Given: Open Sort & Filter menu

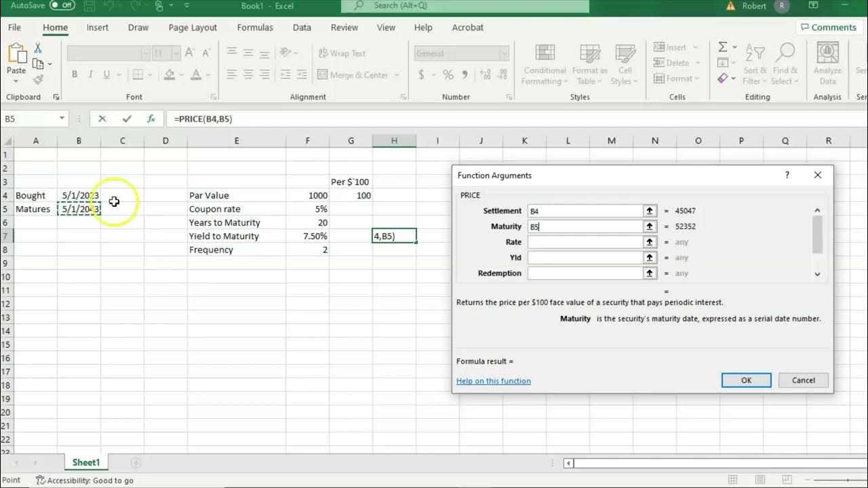Looking at the screenshot, I should point(755,65).
